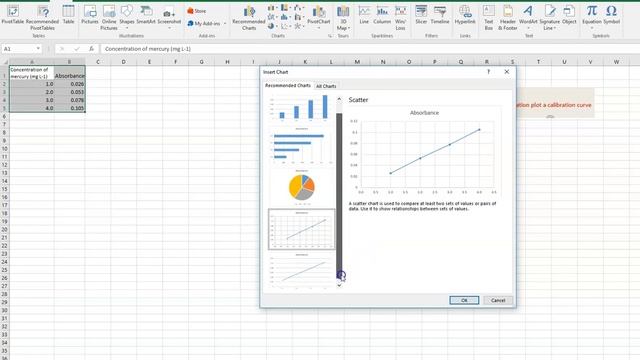Open the scatter chart dropdown
The width and height of the screenshot is (640, 360).
click(285, 26)
